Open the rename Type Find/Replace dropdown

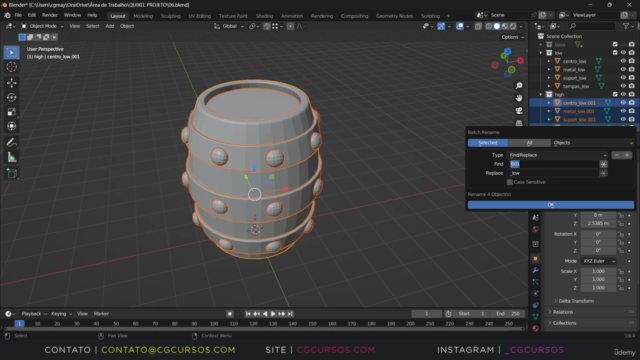(558, 155)
